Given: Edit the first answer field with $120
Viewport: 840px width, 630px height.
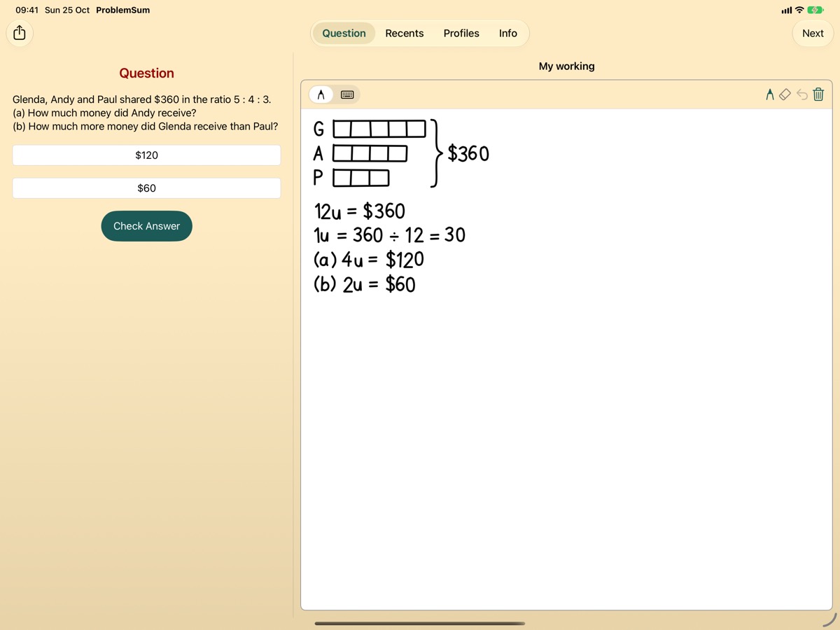Looking at the screenshot, I should (146, 155).
